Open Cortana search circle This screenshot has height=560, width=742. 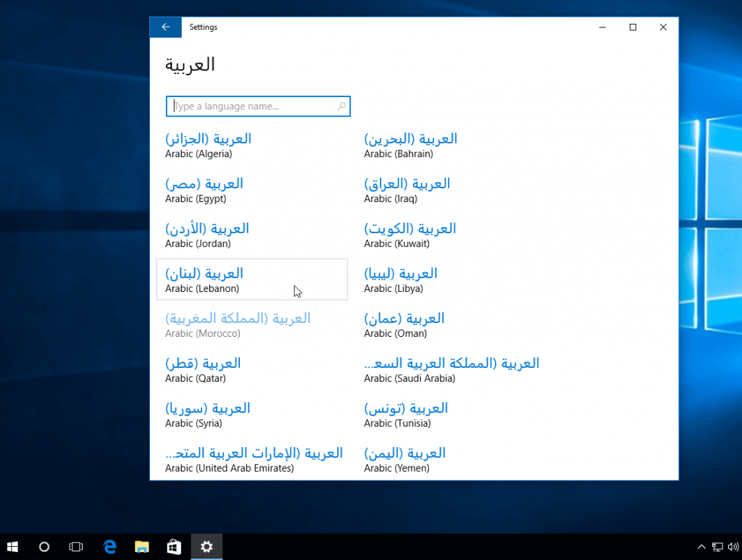pos(44,547)
